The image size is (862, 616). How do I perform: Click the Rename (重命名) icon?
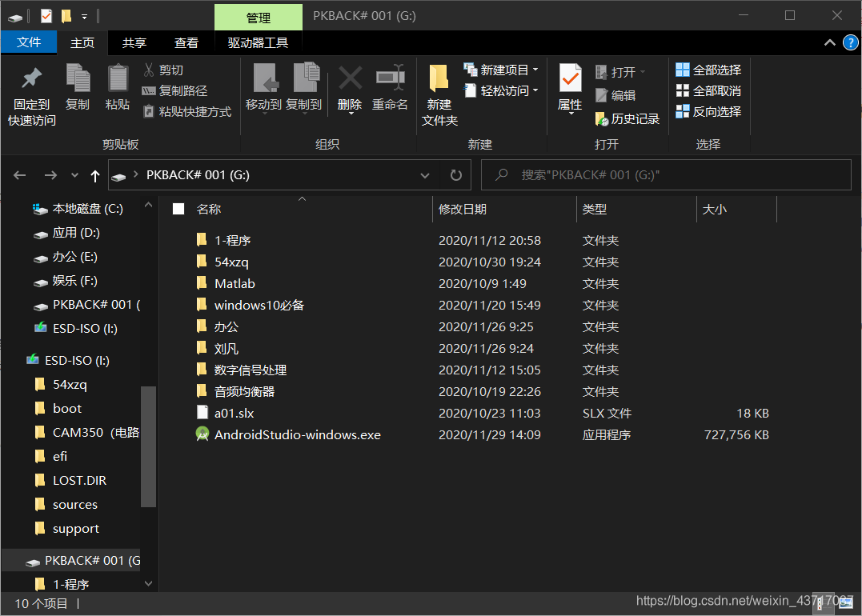391,78
